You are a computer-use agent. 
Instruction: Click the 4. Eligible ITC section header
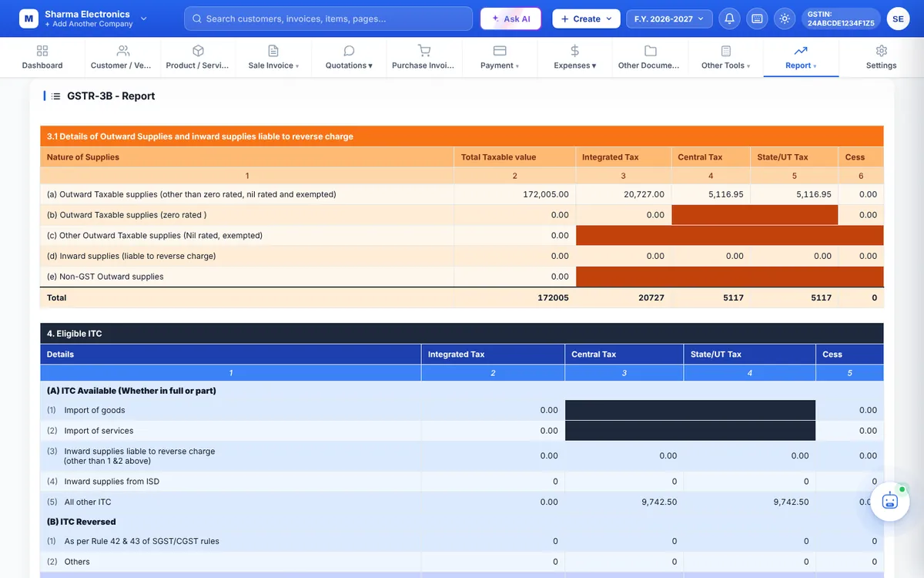pos(462,334)
